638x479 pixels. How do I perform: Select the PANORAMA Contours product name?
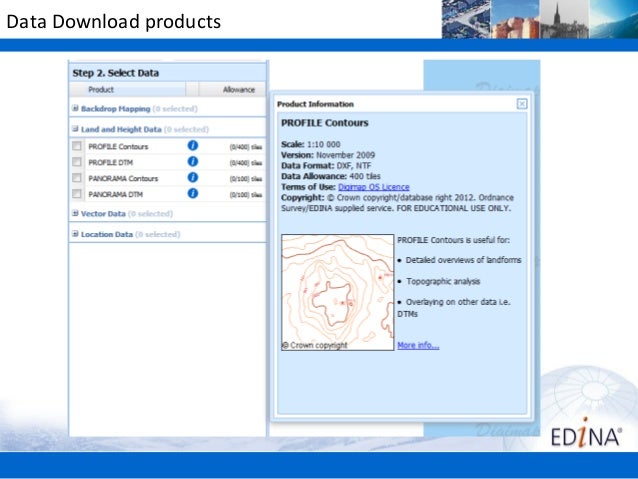pyautogui.click(x=123, y=178)
